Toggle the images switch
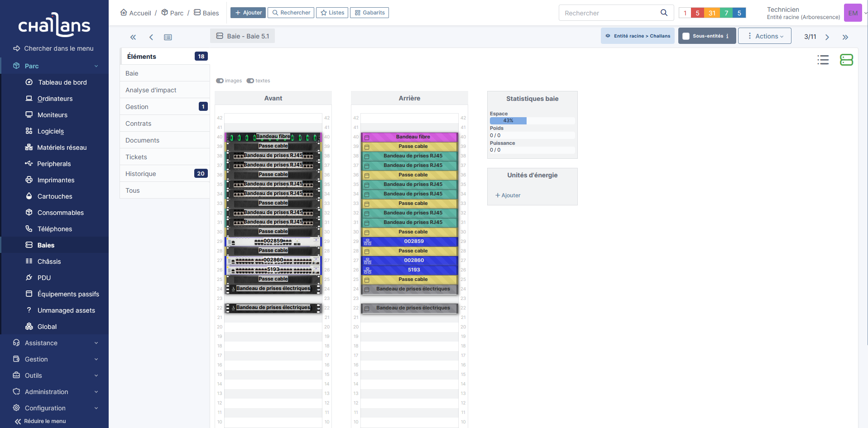The image size is (868, 428). 220,81
